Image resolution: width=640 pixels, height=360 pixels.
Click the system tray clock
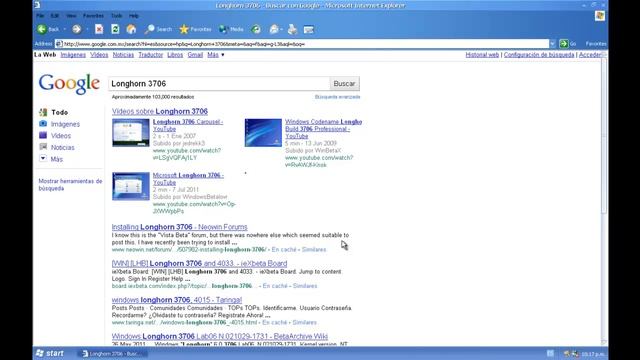click(x=593, y=353)
